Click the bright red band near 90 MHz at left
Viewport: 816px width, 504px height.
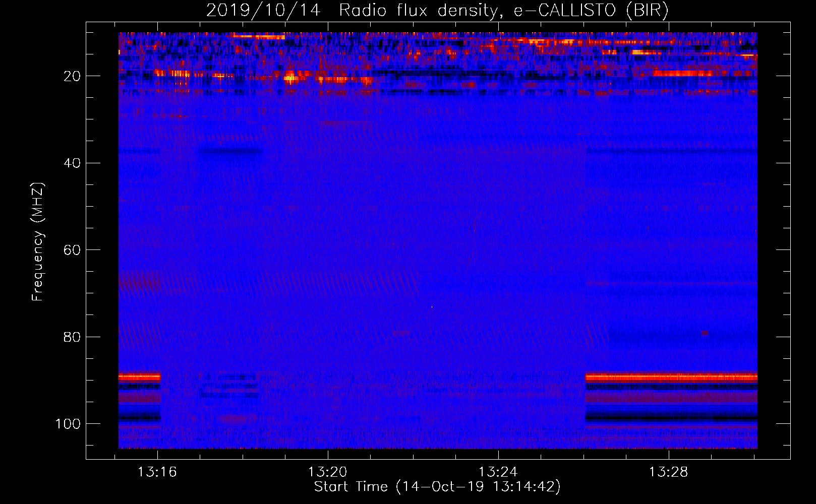140,377
